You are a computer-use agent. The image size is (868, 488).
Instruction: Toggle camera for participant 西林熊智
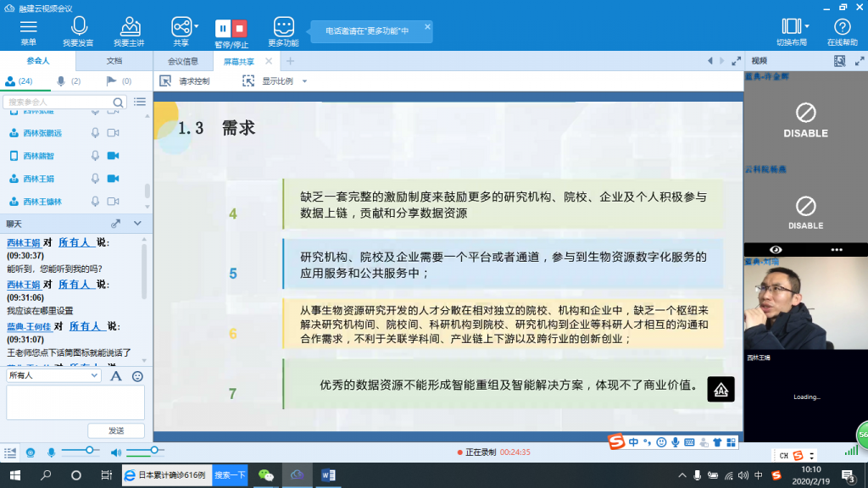click(x=114, y=156)
